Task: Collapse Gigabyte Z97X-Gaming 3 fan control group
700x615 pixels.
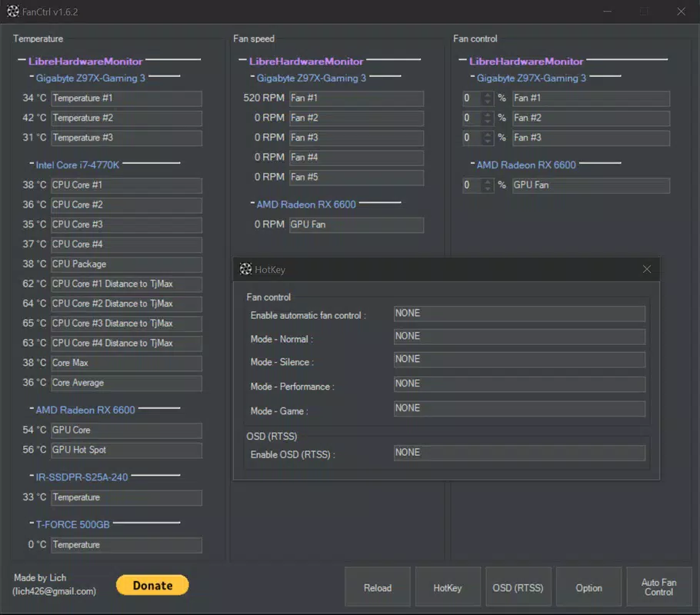Action: pos(473,77)
